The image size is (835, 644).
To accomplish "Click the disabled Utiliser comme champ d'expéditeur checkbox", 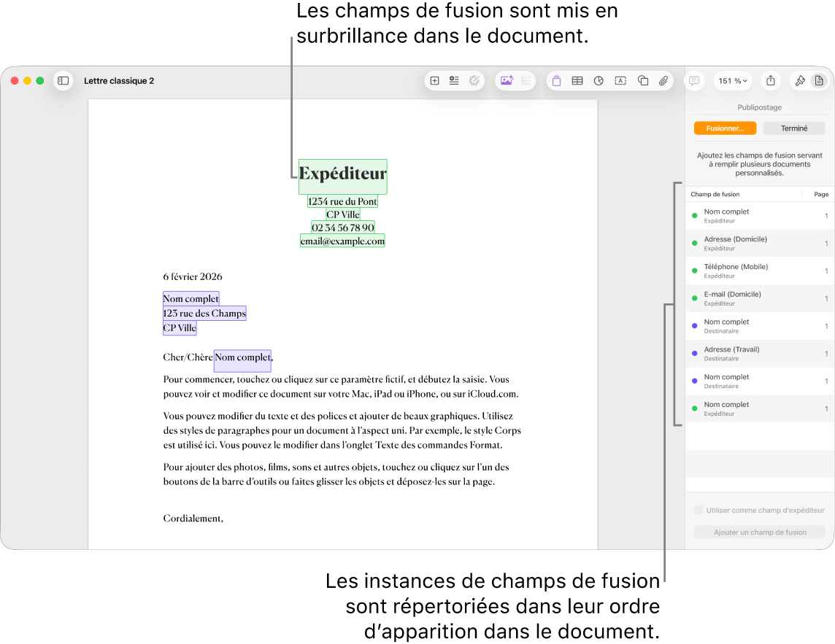I will pos(698,510).
